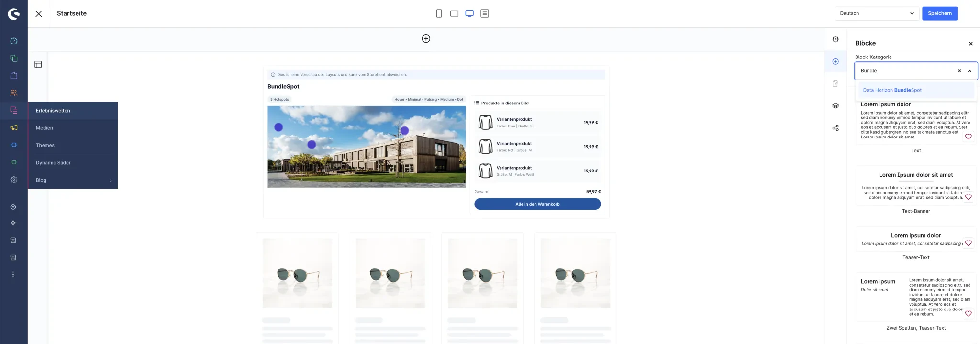Click the lower calculator sidebar icon
Viewport: 980px width, 344px height.
13,257
